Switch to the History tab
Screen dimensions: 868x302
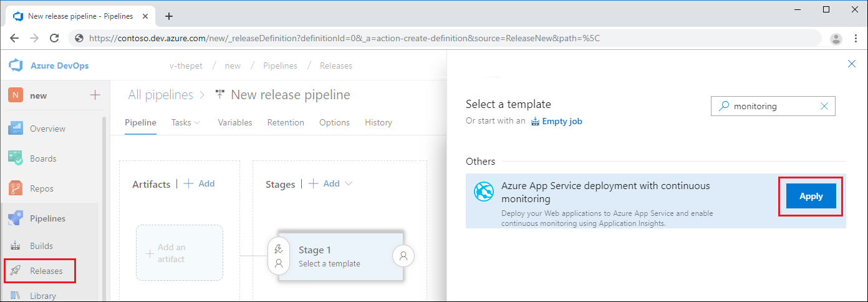click(379, 122)
